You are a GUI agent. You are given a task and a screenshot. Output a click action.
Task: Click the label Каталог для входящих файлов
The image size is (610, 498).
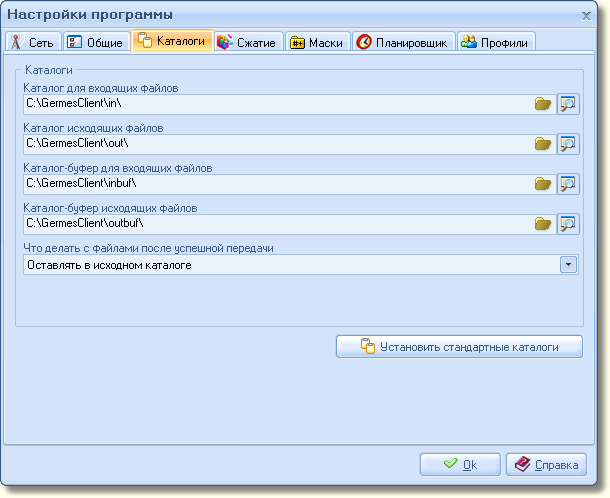(x=101, y=88)
